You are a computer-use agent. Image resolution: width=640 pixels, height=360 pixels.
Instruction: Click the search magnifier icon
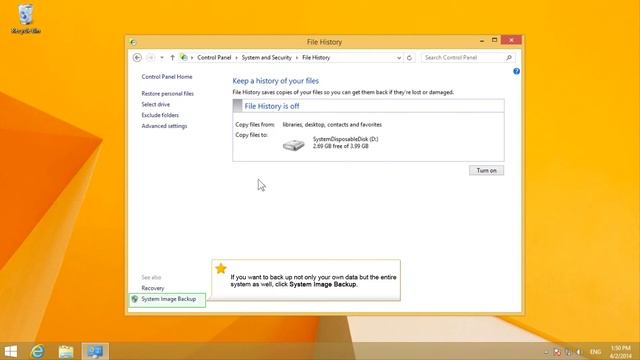(x=509, y=58)
